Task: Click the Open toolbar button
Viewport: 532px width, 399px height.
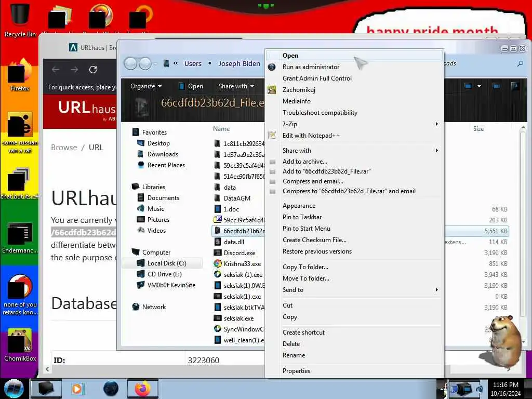Action: (x=191, y=86)
